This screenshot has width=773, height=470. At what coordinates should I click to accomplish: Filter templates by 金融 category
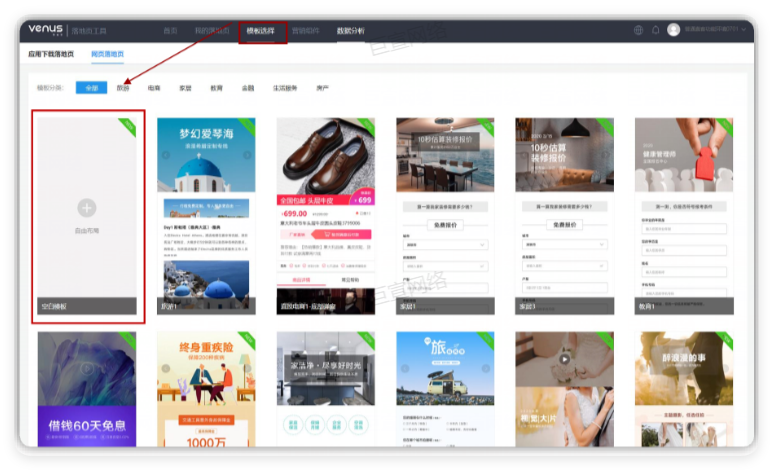[x=248, y=88]
